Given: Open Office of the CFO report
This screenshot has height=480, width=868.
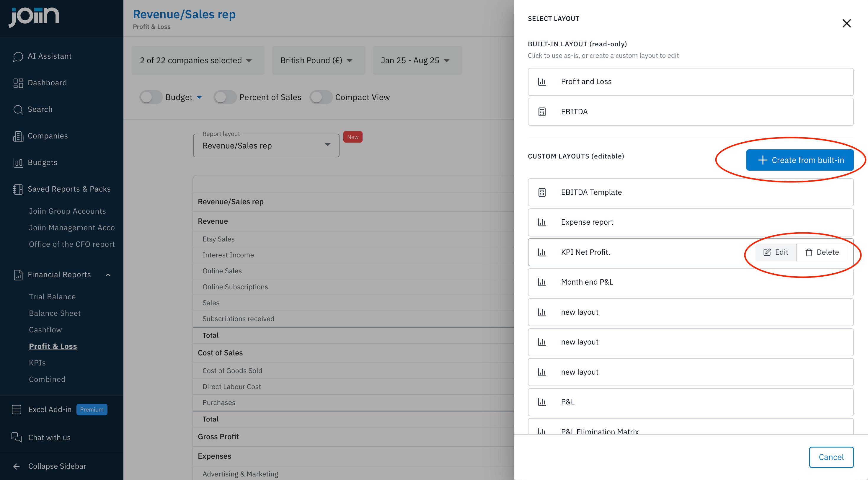Looking at the screenshot, I should click(72, 244).
